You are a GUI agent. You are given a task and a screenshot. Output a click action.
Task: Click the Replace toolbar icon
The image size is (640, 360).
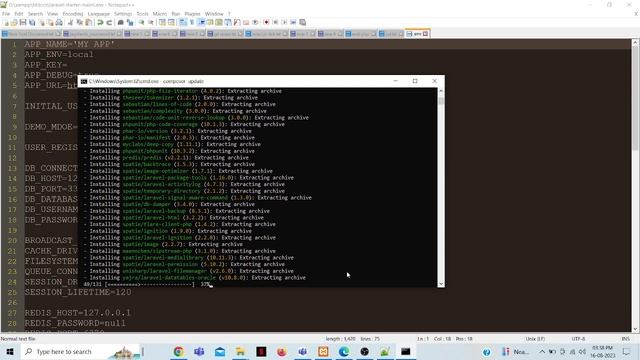pyautogui.click(x=130, y=22)
